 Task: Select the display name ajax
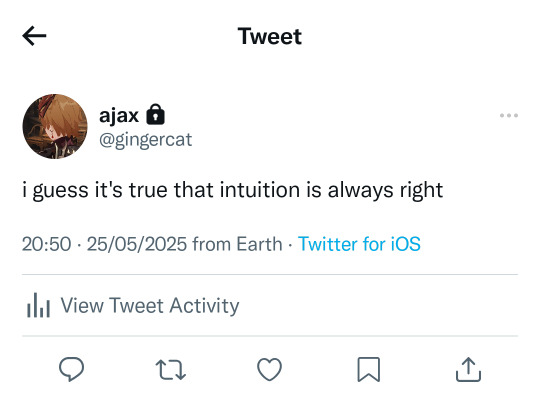click(119, 115)
